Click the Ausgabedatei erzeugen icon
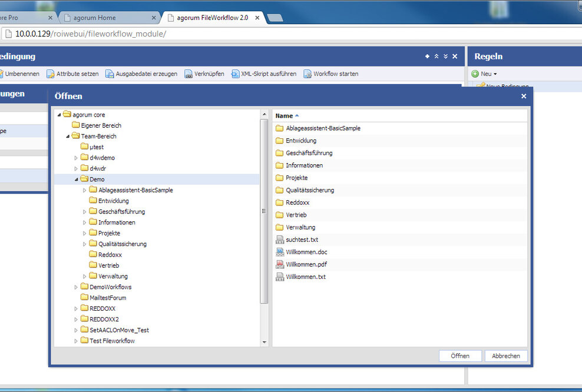 pyautogui.click(x=110, y=74)
